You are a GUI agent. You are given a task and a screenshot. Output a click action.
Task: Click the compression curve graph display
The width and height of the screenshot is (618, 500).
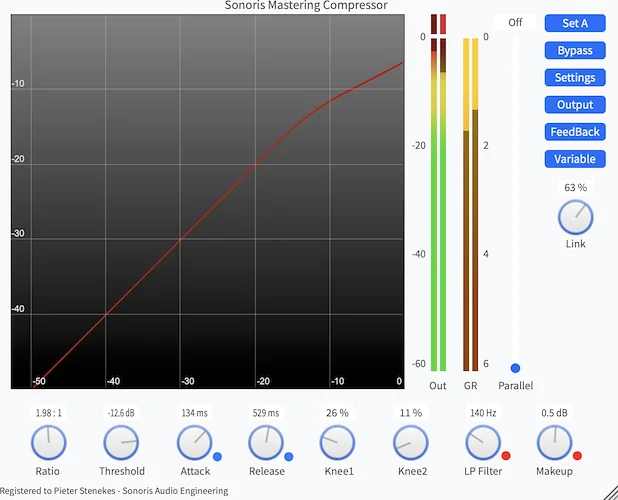click(208, 202)
